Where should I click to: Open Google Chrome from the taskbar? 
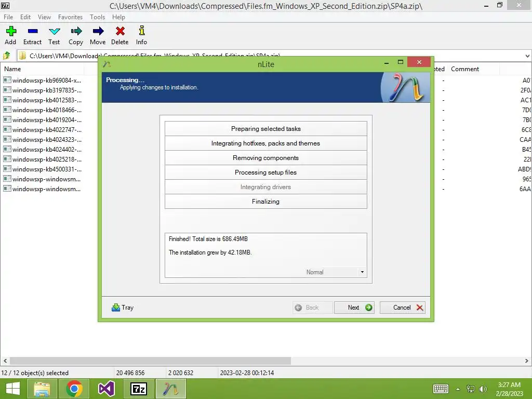pos(74,389)
